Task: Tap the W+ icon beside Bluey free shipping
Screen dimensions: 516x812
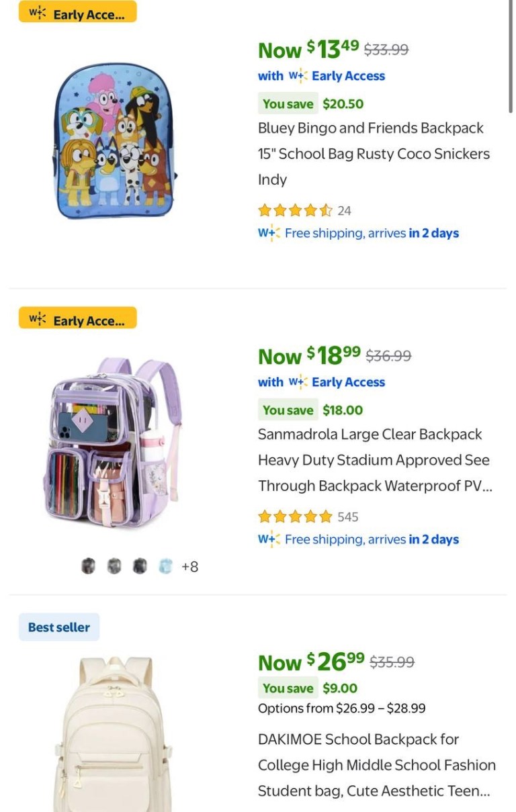Action: [269, 234]
